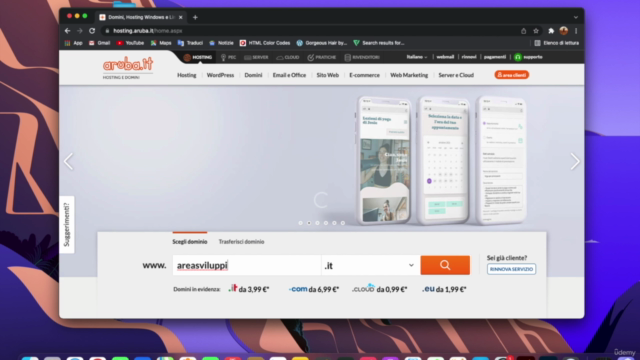Bookmark this page with star icon
Viewport: 640px width, 360px height.
click(x=536, y=31)
